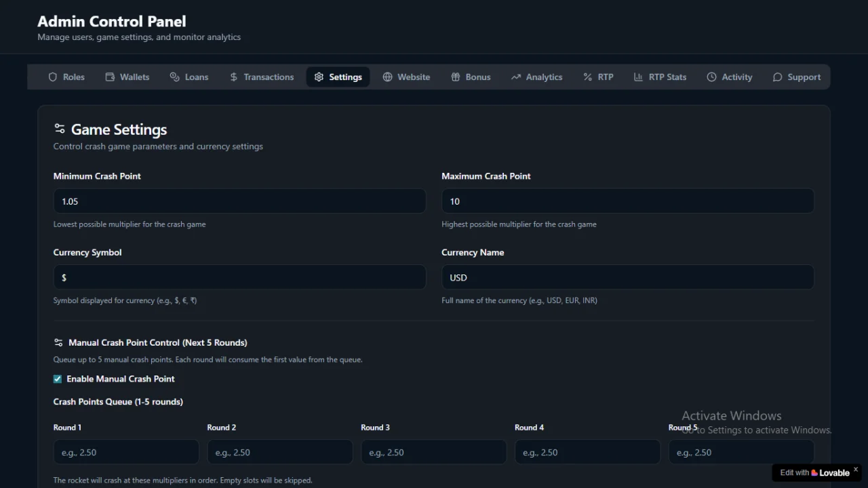868x488 pixels.
Task: Click the sliders icon beside Manual Crash Point Control
Action: (x=58, y=343)
